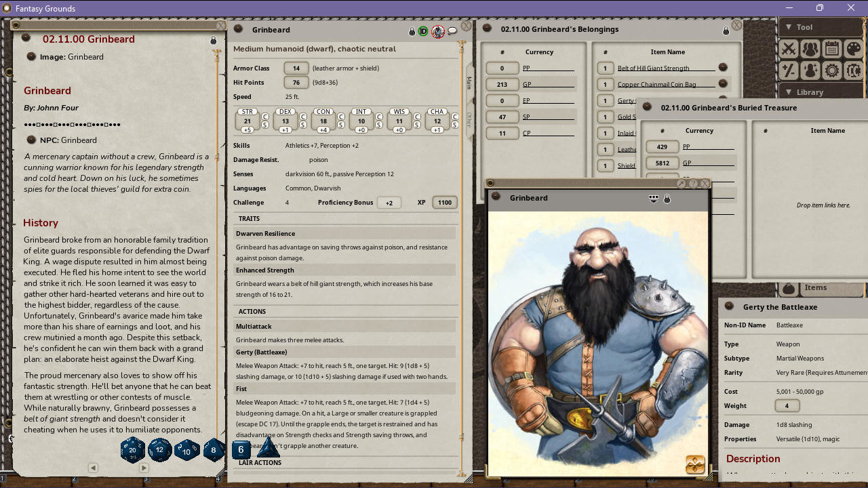Open the Combat Tracker with the crossed swords icon
Screen dimensions: 868x488
point(789,49)
